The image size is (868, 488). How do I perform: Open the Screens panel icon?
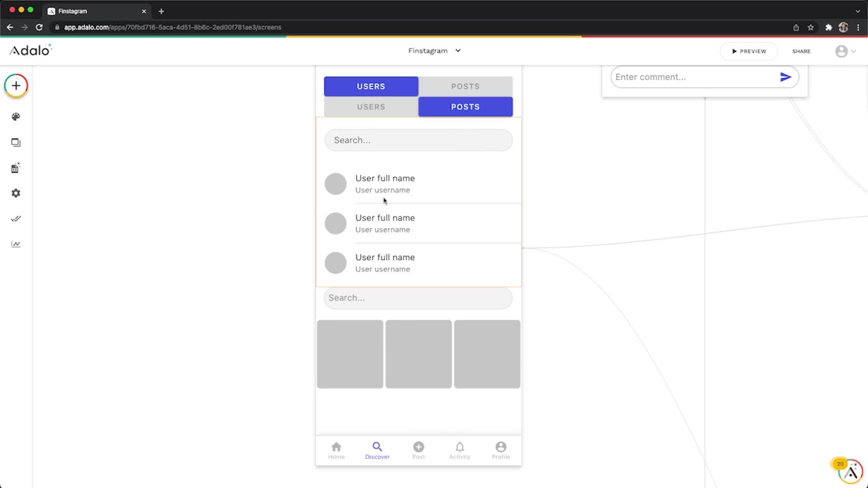16,143
